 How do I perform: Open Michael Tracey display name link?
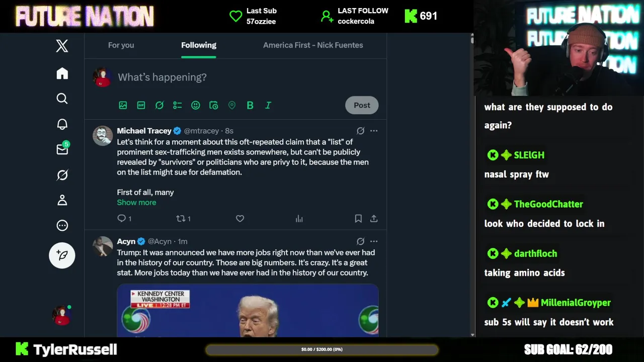tap(144, 131)
